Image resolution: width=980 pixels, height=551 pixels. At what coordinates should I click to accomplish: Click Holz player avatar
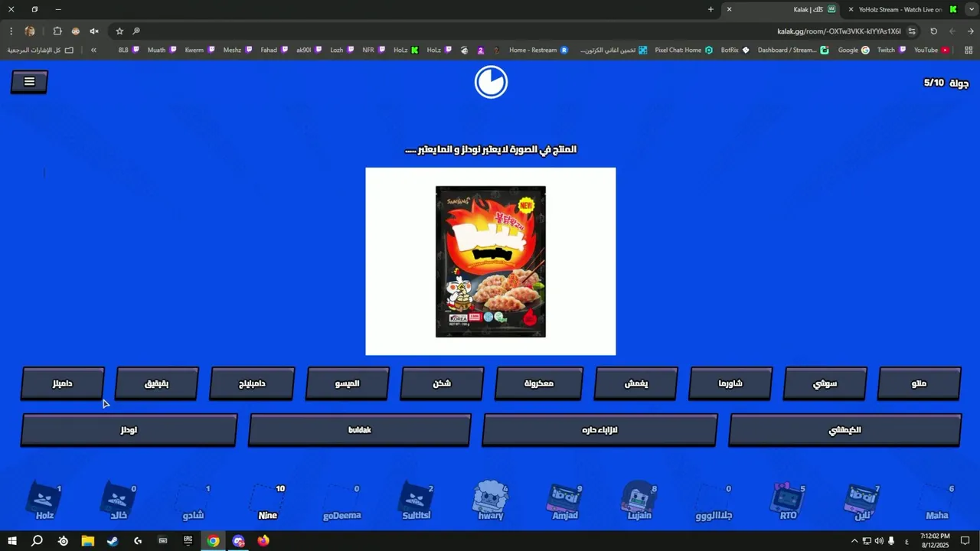coord(44,500)
